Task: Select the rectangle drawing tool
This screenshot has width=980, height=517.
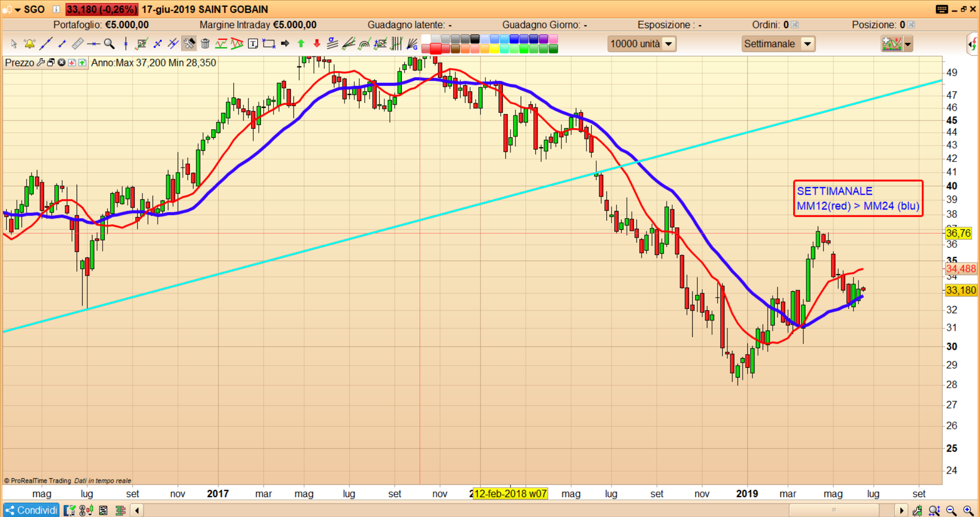Action: point(269,44)
